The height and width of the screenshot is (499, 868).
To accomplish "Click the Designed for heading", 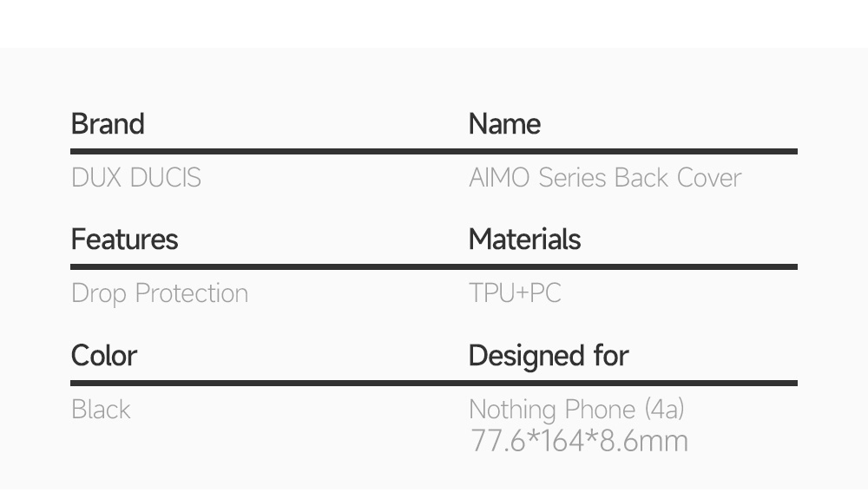I will click(549, 356).
